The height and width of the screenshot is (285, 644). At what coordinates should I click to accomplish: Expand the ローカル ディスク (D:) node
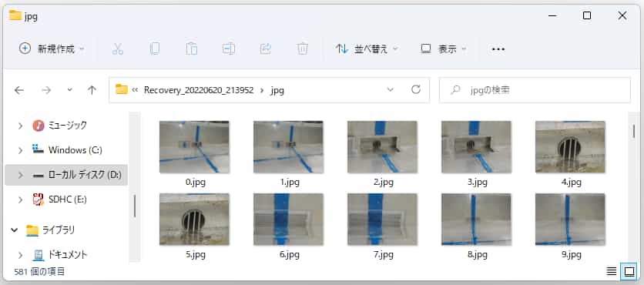click(20, 175)
